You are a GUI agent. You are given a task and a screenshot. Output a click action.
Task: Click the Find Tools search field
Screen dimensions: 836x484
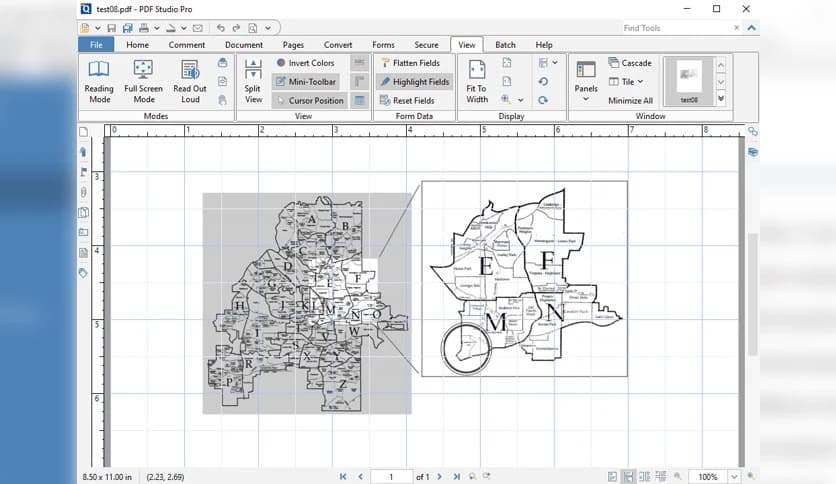[676, 28]
